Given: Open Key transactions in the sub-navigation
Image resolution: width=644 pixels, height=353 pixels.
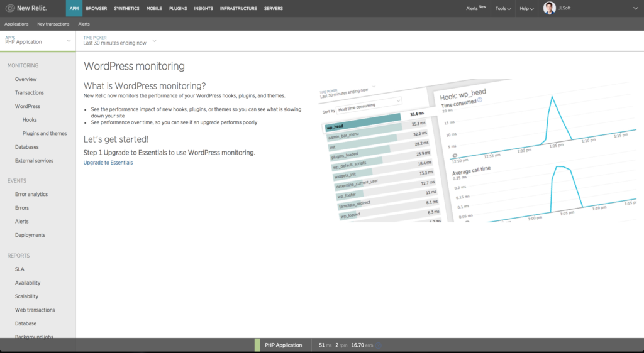Looking at the screenshot, I should coord(53,24).
